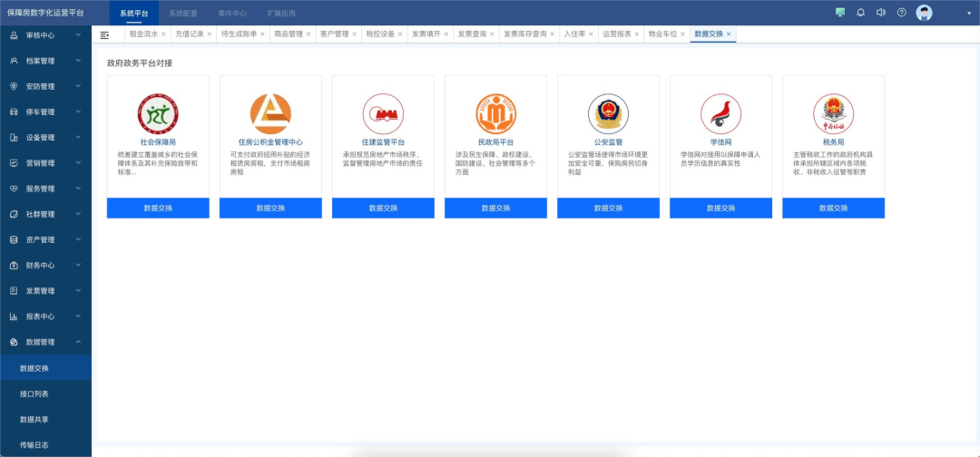Click 数据交换 button under 学信网
This screenshot has height=457, width=980.
(720, 208)
